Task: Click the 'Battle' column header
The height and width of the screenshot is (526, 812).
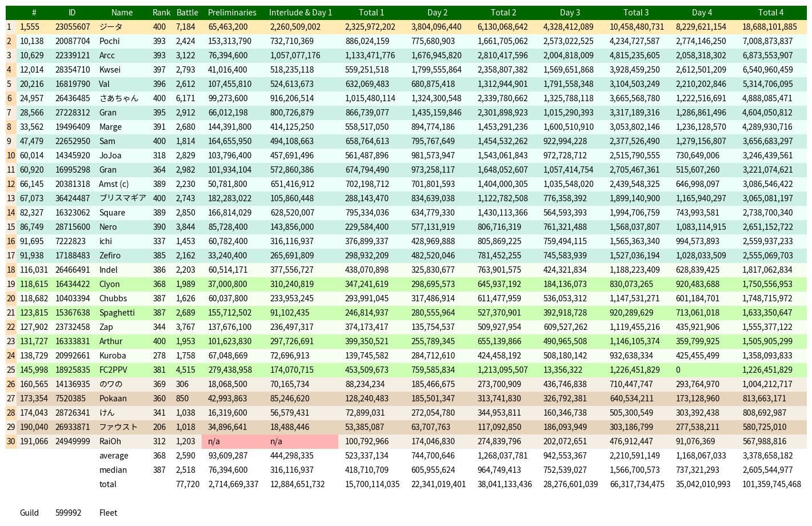Action: (x=187, y=13)
